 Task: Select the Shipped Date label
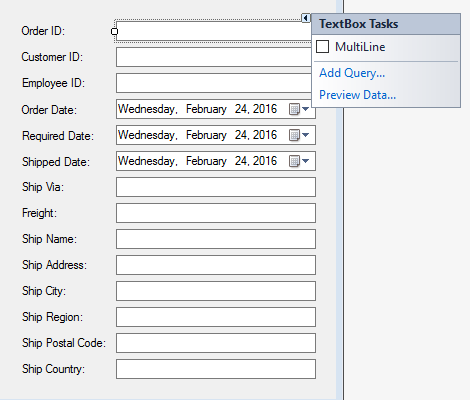click(x=56, y=162)
